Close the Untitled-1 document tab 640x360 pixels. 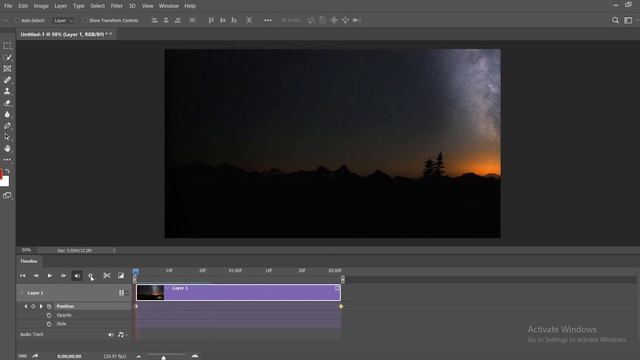111,34
